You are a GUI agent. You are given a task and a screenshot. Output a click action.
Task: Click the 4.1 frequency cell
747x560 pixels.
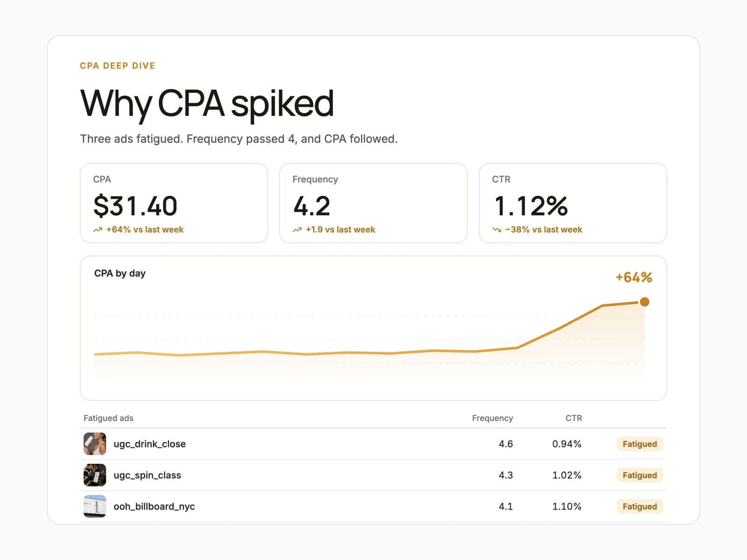(x=506, y=506)
